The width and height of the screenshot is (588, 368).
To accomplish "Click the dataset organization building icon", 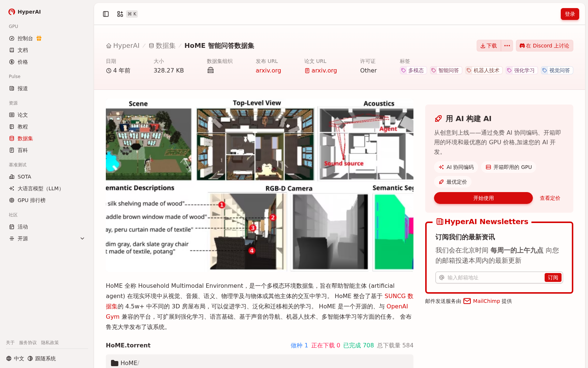I will (211, 70).
